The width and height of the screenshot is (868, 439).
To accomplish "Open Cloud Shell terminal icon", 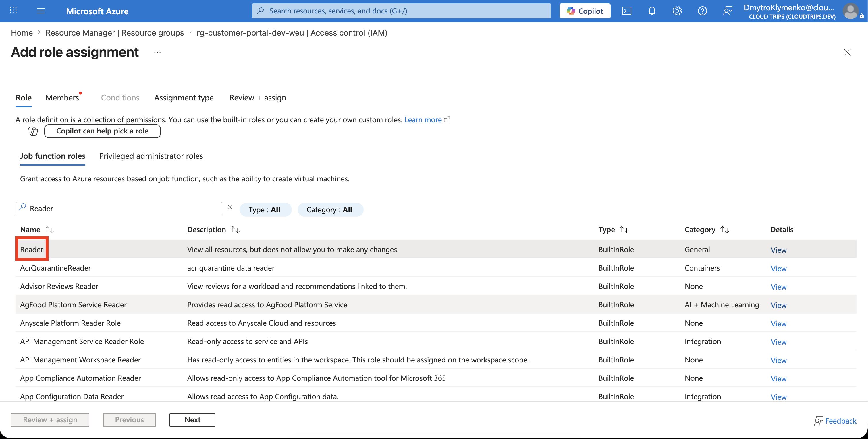I will [626, 11].
